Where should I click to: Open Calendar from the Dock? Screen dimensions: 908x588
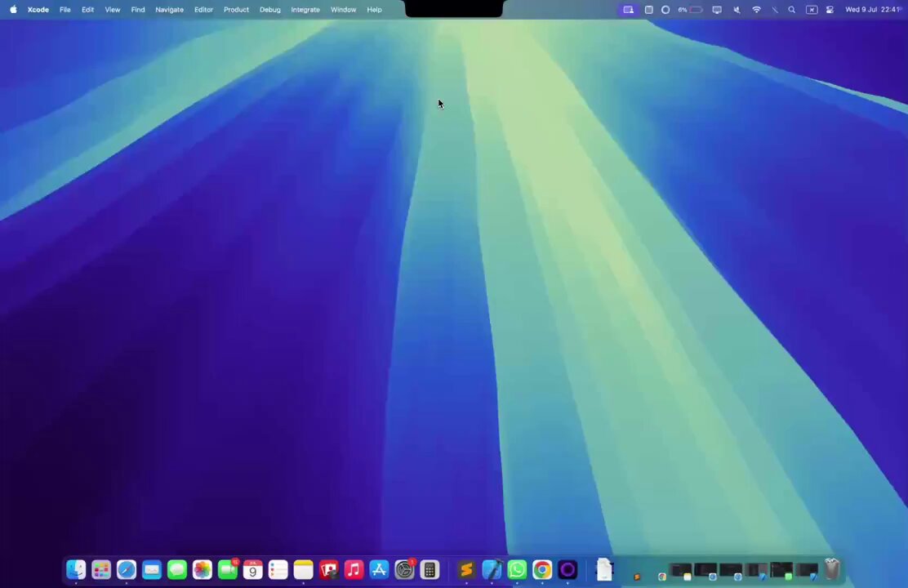coord(252,569)
